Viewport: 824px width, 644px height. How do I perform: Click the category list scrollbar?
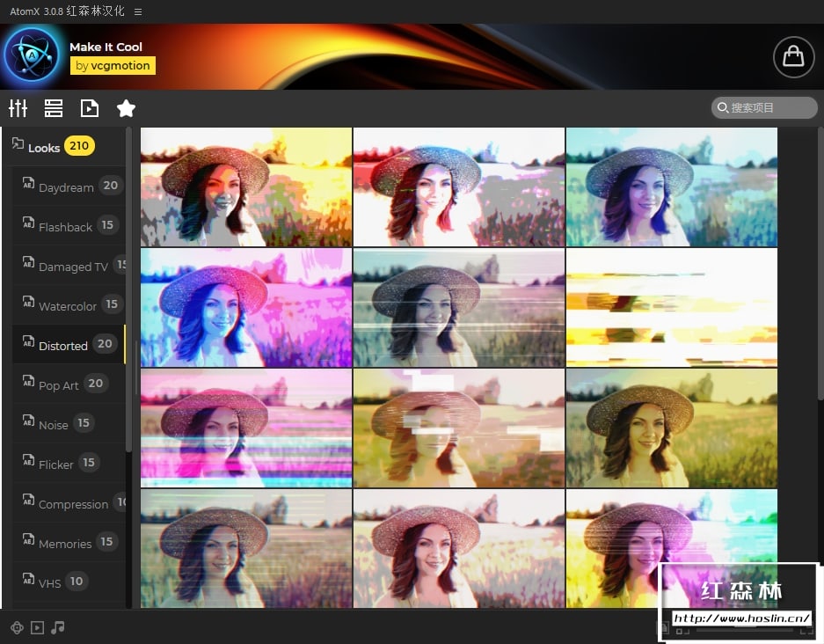(x=128, y=289)
